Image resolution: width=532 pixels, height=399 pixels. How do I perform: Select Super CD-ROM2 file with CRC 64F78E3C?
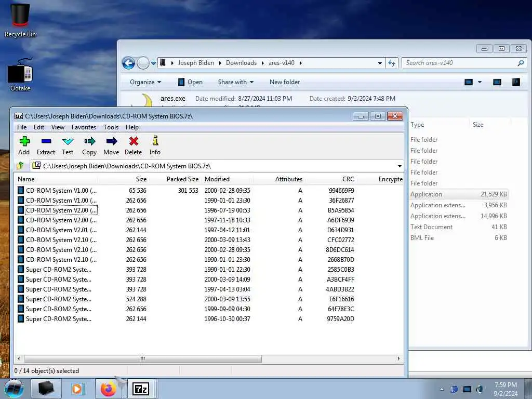click(58, 309)
